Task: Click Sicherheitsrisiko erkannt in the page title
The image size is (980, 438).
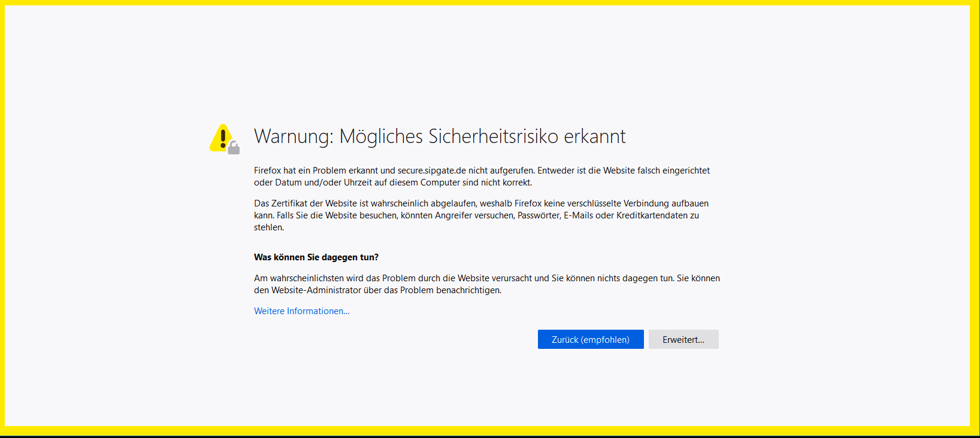Action: coord(527,136)
